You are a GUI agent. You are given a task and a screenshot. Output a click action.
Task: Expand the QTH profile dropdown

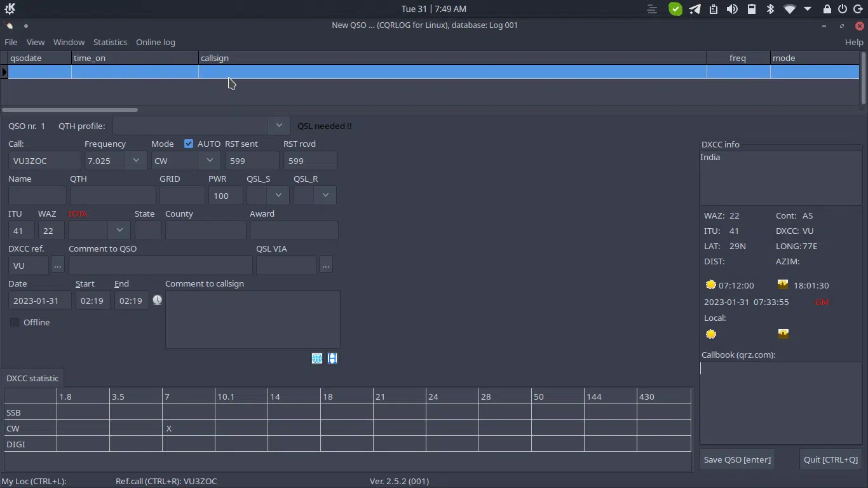(x=279, y=126)
